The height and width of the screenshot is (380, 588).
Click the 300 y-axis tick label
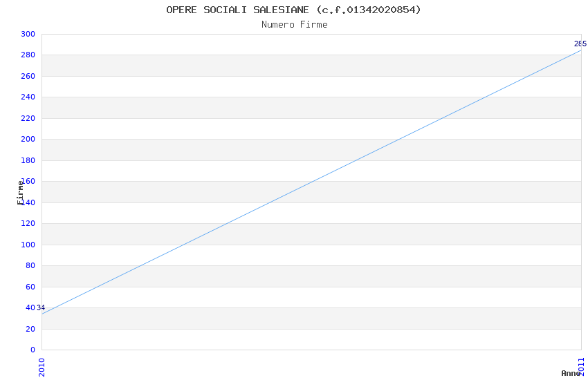tap(28, 34)
